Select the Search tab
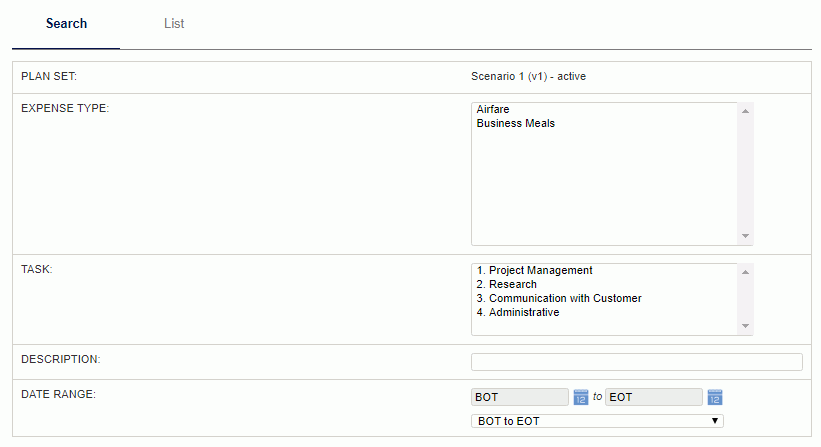 (x=66, y=24)
